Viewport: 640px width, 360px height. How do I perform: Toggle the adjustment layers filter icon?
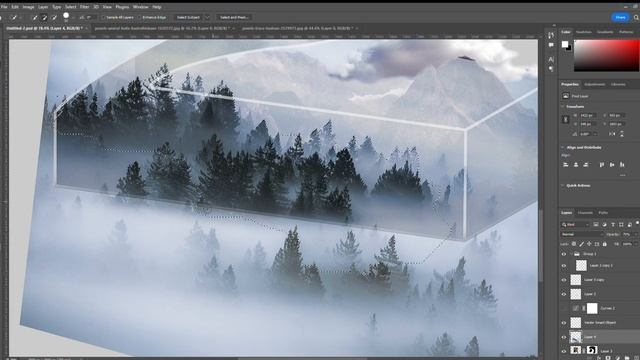pyautogui.click(x=604, y=224)
